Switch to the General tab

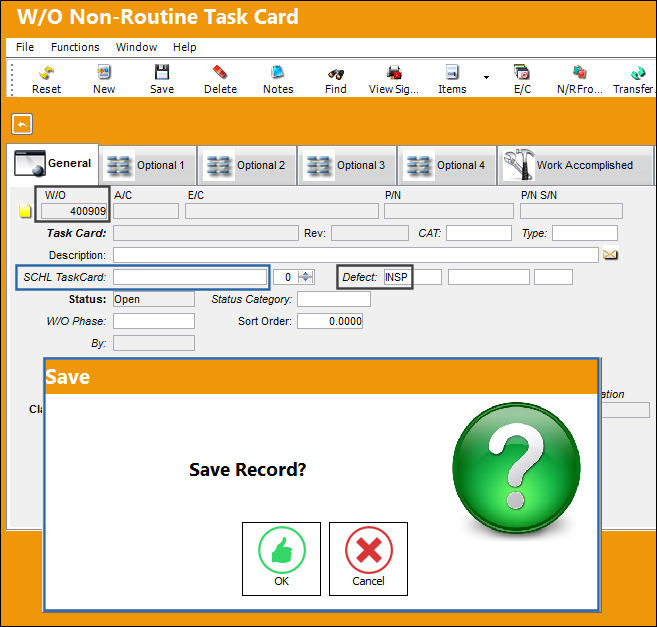click(x=53, y=164)
